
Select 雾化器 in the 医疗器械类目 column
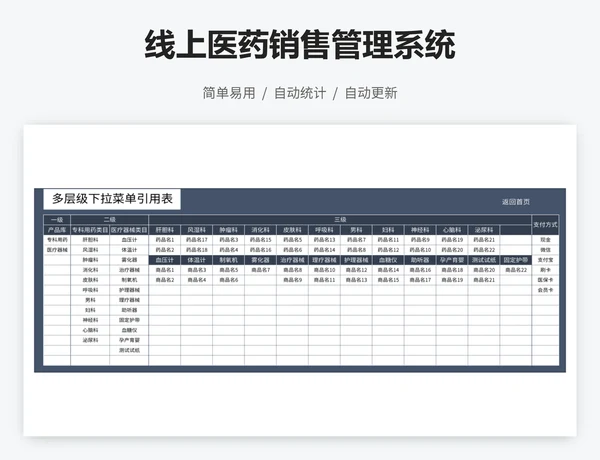coord(129,260)
